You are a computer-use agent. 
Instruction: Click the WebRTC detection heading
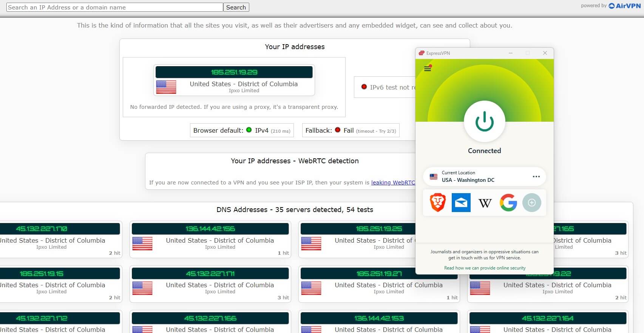295,161
